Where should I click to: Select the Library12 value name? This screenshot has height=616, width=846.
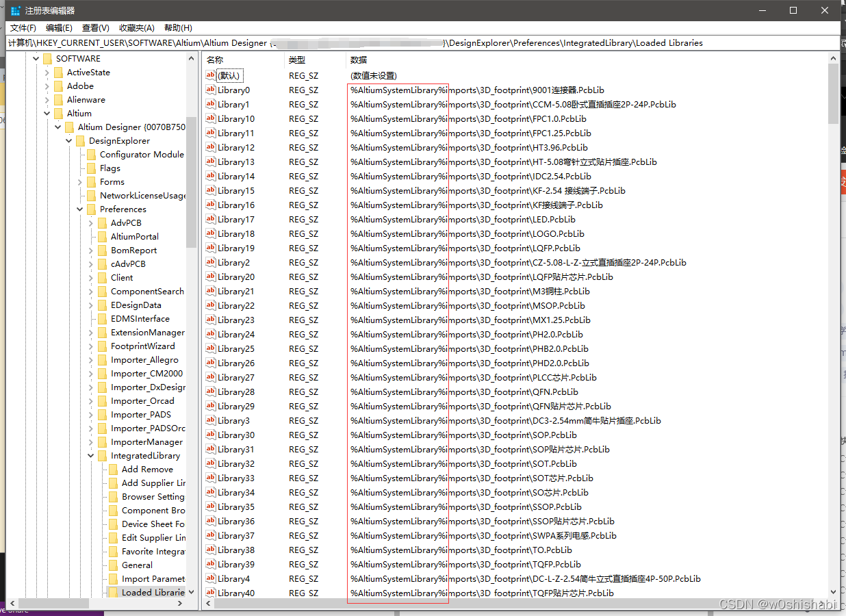coord(236,147)
